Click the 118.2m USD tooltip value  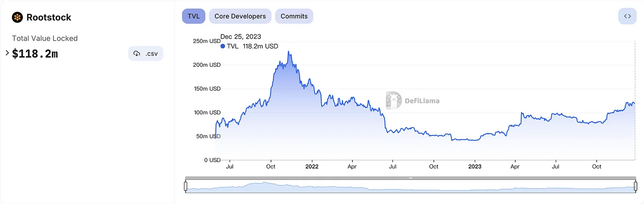click(x=260, y=46)
